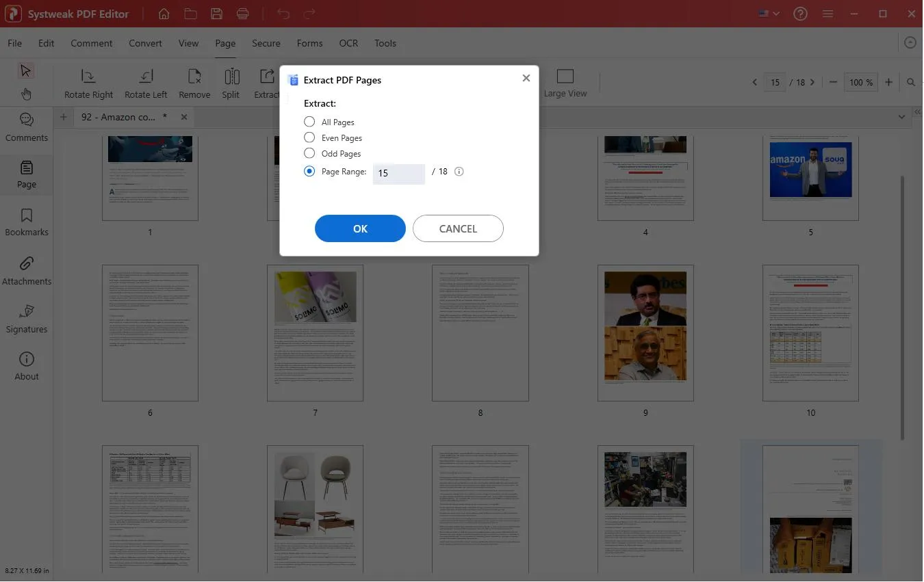
Task: Go to next page using arrow
Action: (x=812, y=82)
